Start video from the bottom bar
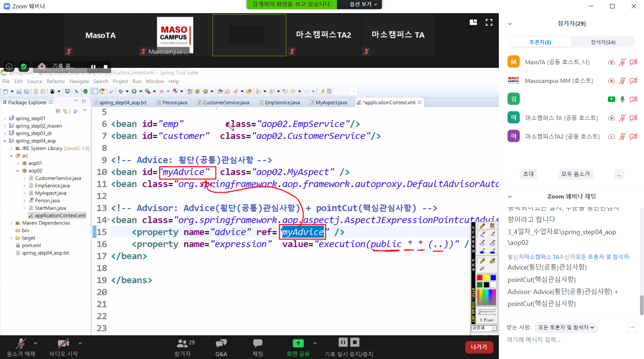Image resolution: width=644 pixels, height=359 pixels. (x=63, y=343)
